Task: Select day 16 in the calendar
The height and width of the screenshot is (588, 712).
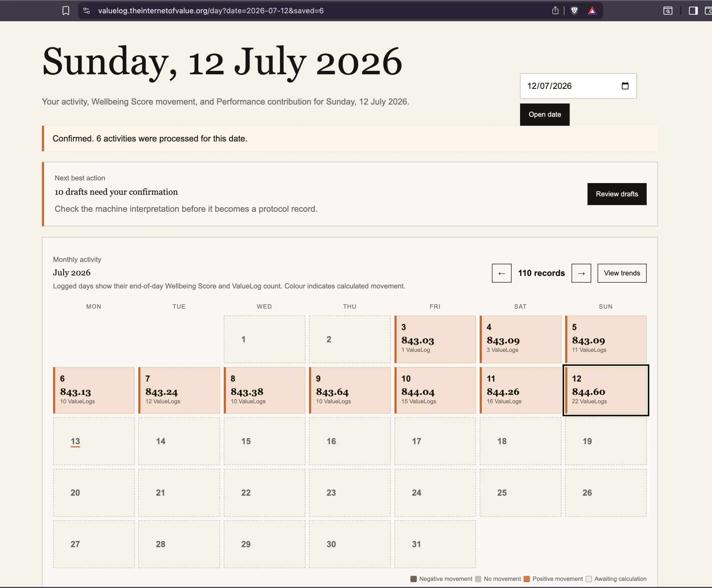Action: [350, 441]
